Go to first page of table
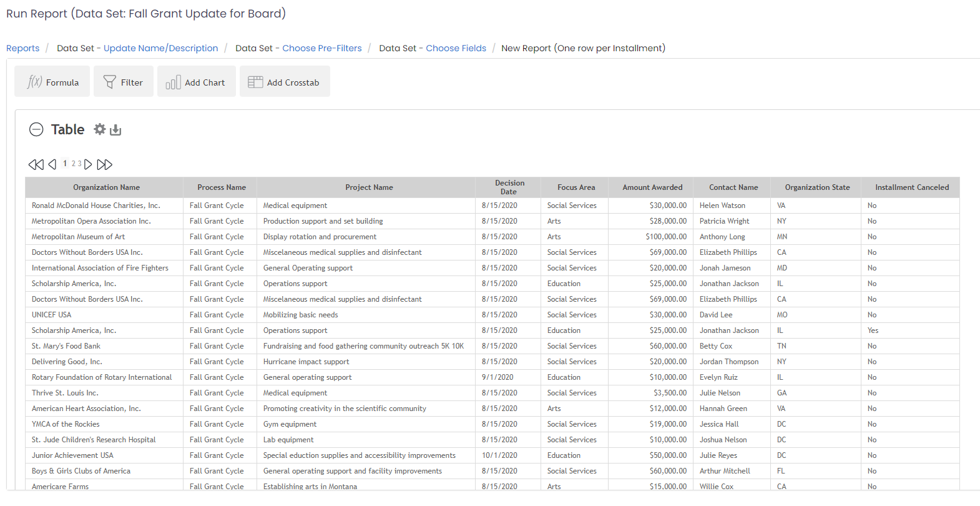This screenshot has height=506, width=980. click(x=36, y=164)
